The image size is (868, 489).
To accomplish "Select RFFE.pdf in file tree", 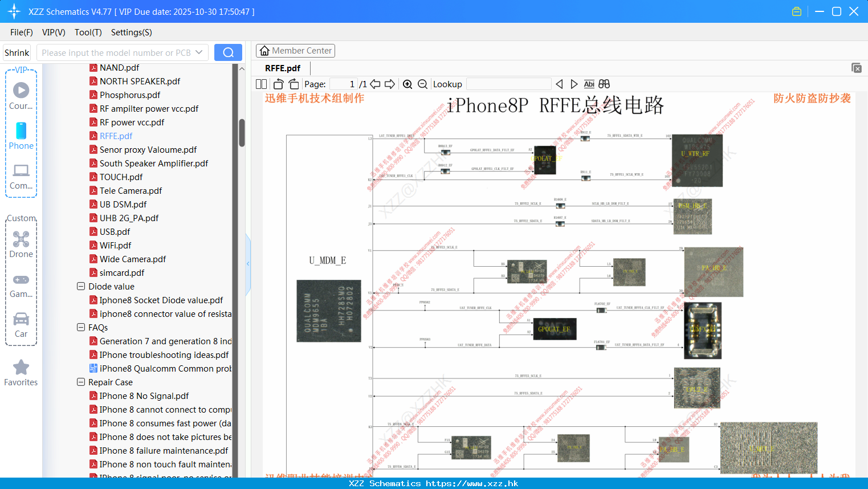I will pyautogui.click(x=116, y=136).
